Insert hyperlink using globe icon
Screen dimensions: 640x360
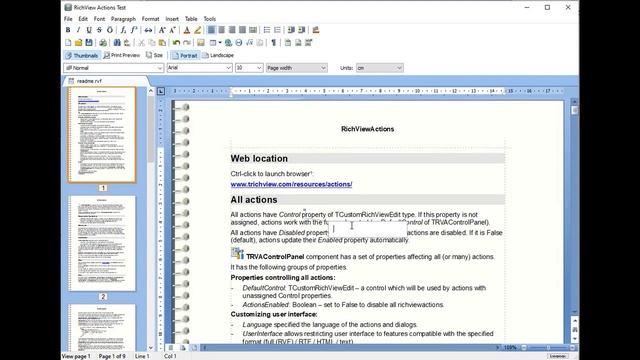228,42
